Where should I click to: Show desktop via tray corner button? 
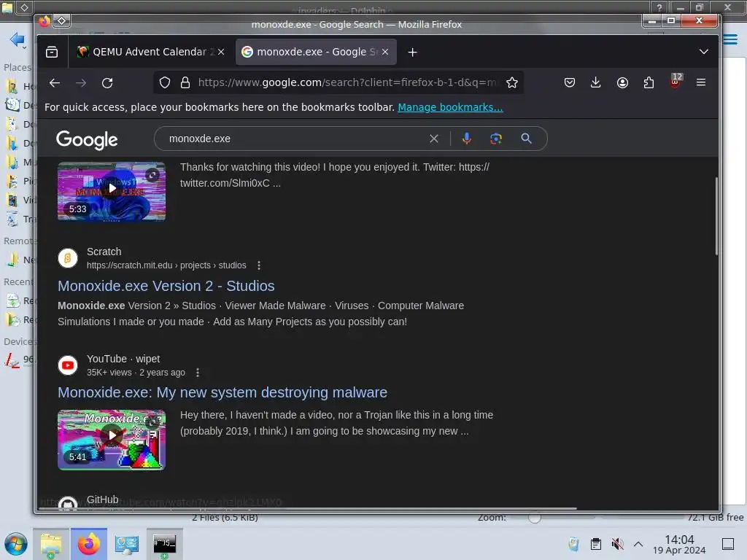coord(728,544)
